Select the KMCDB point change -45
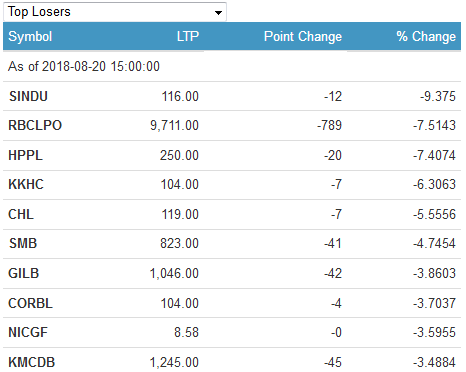This screenshot has height=372, width=466. (x=333, y=362)
